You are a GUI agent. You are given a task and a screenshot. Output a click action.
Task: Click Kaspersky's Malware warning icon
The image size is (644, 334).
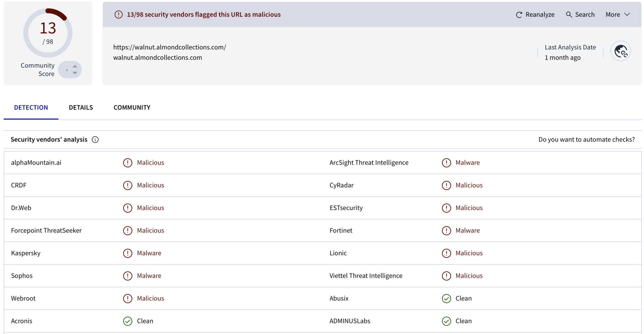pyautogui.click(x=127, y=253)
